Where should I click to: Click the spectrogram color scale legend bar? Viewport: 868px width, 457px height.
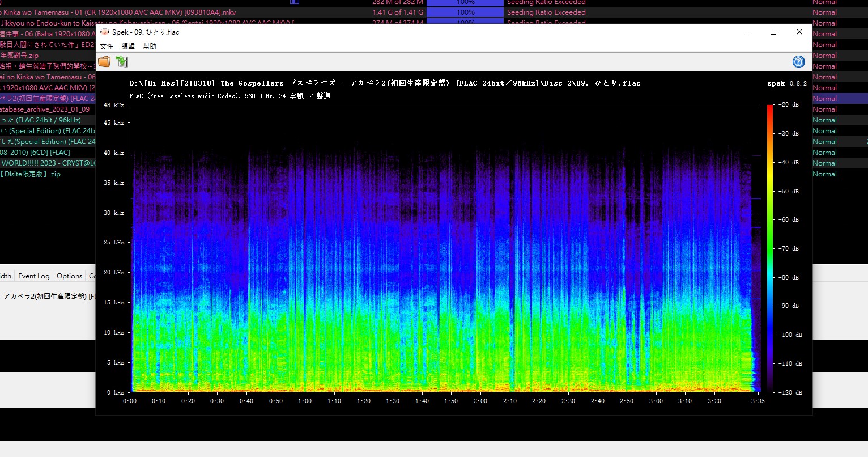(770, 248)
